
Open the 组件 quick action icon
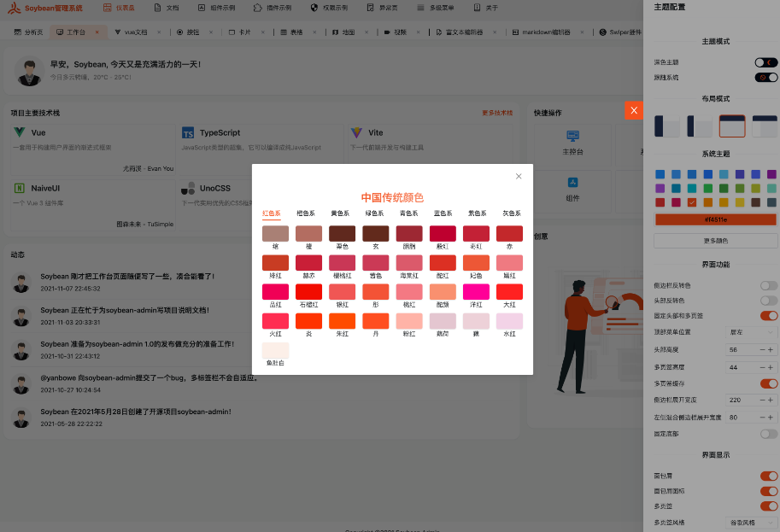pyautogui.click(x=572, y=183)
